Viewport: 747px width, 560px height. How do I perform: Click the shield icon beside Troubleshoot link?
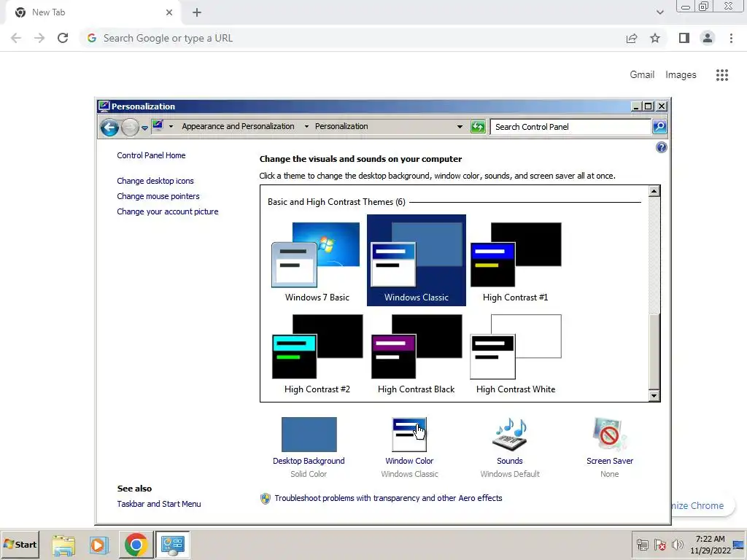point(266,499)
